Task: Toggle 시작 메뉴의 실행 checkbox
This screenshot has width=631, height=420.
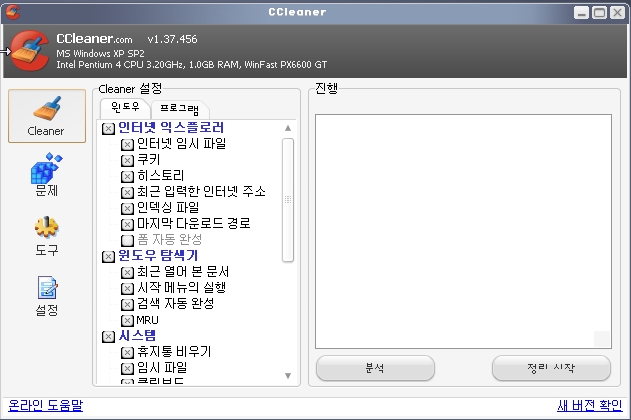Action: point(127,288)
